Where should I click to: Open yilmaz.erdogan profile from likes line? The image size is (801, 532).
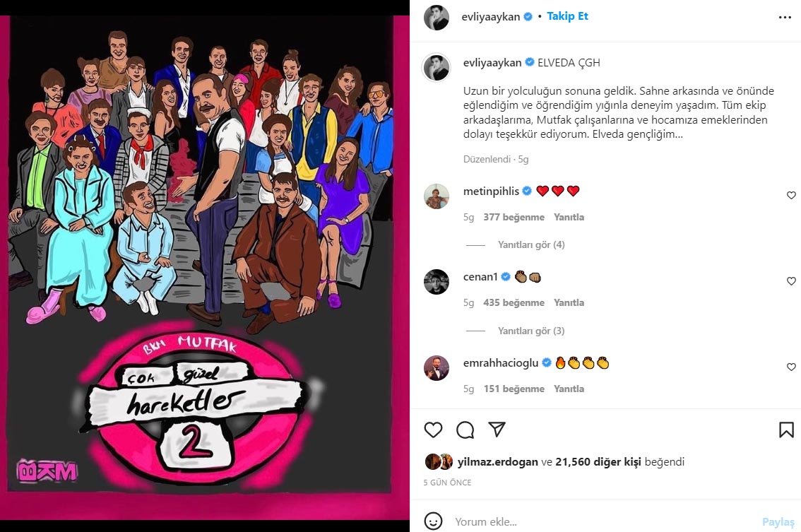497,462
